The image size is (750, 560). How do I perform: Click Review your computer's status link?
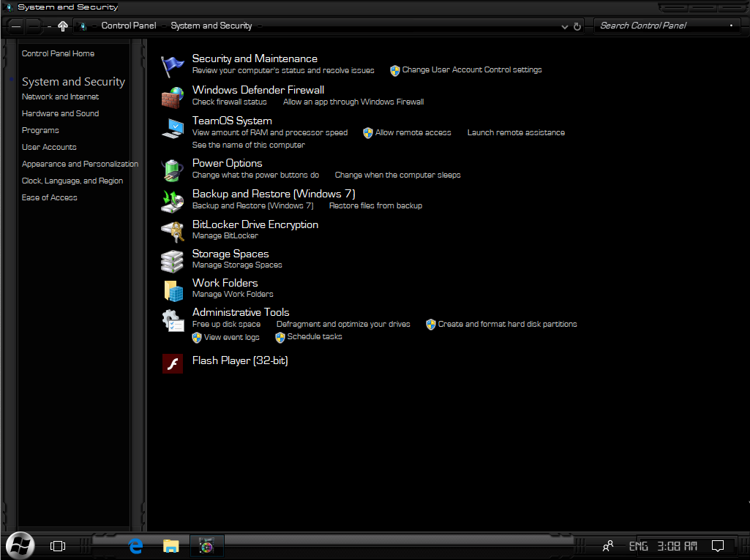(283, 70)
